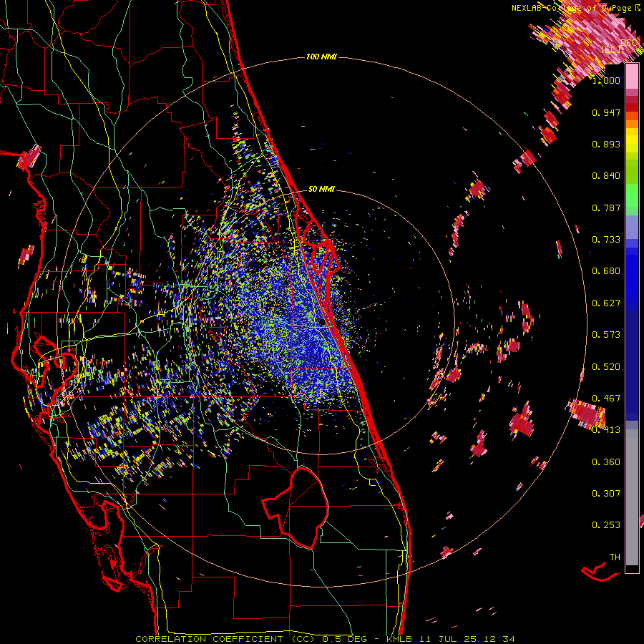Select the 0.307 scale value

pos(606,494)
